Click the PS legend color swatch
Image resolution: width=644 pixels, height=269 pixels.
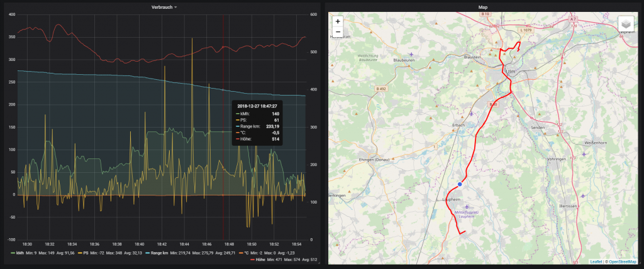click(80, 252)
